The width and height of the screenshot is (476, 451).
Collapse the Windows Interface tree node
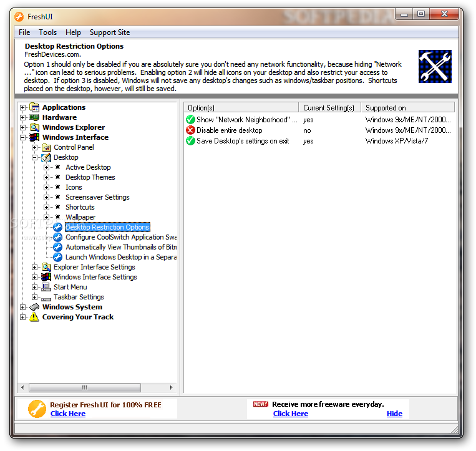[22, 137]
